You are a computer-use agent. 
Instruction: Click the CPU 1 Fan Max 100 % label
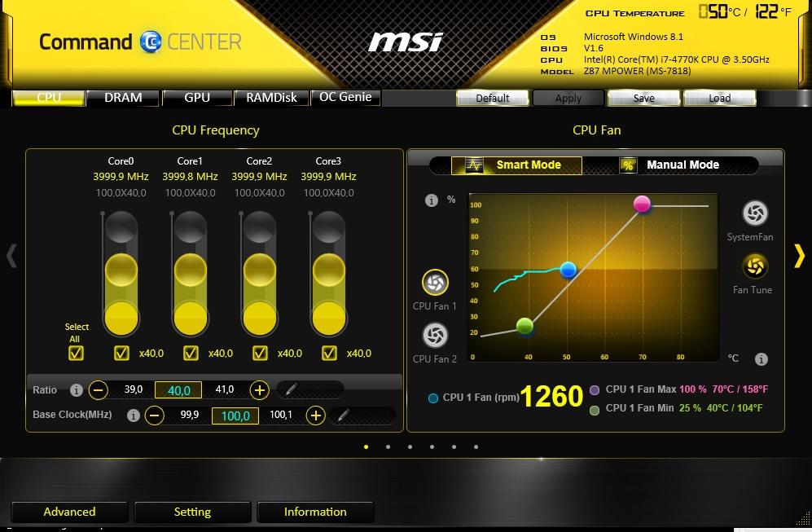pyautogui.click(x=656, y=389)
